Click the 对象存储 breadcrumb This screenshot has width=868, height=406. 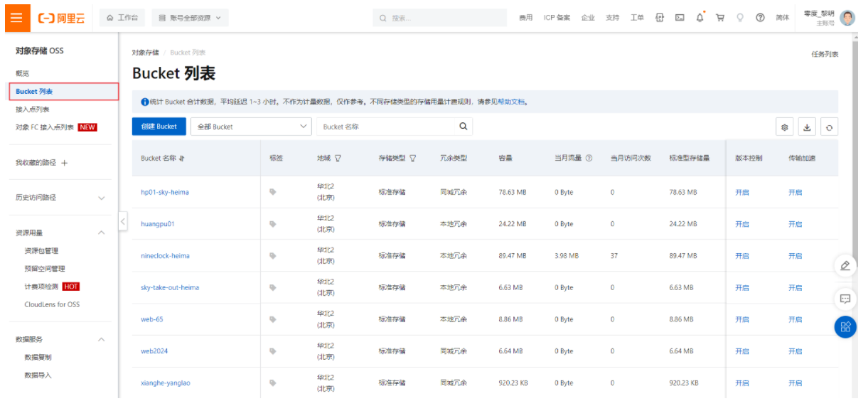tap(145, 53)
